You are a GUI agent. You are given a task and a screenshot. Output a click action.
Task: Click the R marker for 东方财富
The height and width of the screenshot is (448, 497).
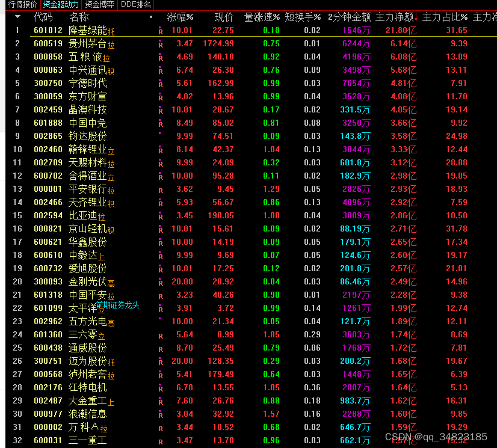coord(161,97)
